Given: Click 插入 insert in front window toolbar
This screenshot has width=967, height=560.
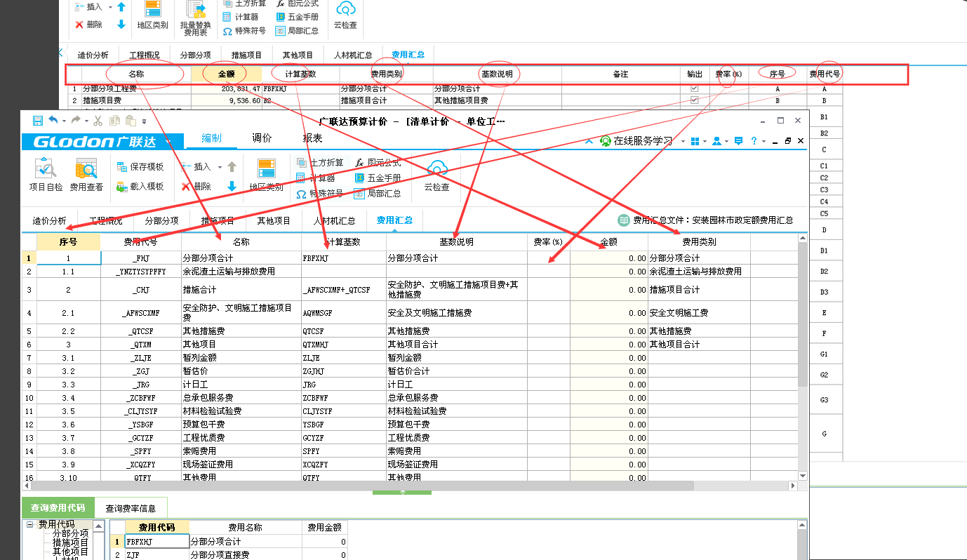Looking at the screenshot, I should [196, 167].
